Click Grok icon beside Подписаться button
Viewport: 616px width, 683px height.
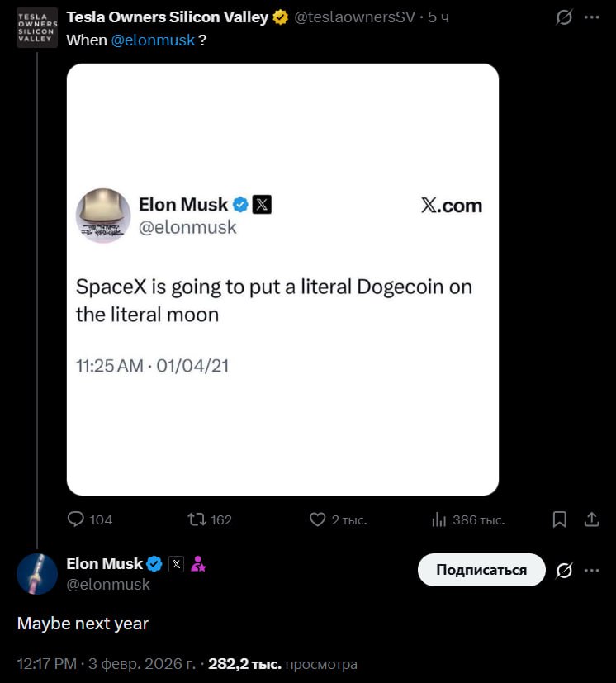click(564, 571)
